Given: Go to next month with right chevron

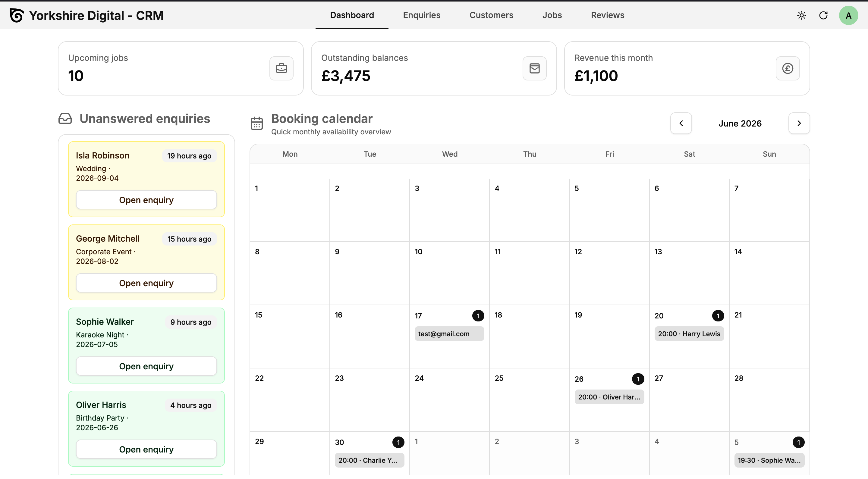Looking at the screenshot, I should click(x=799, y=123).
